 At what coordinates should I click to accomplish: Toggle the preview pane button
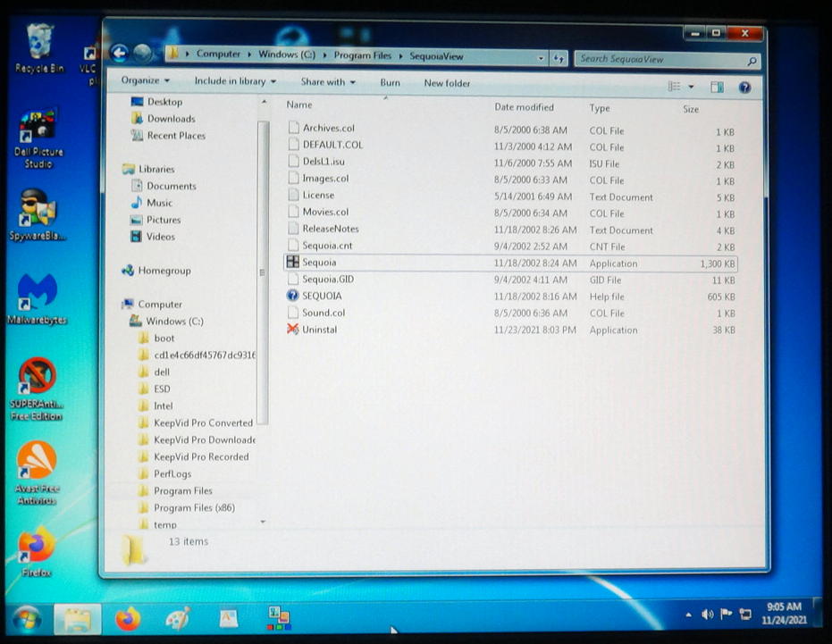tap(717, 87)
